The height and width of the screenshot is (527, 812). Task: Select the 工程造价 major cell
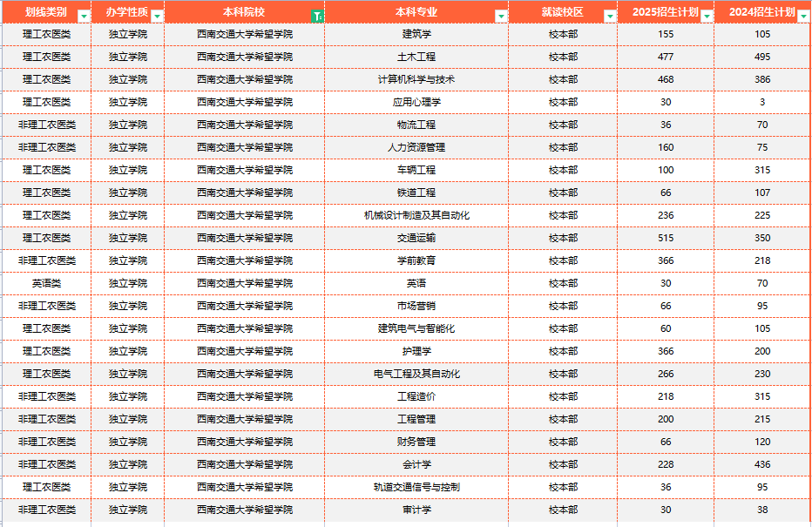click(x=416, y=396)
